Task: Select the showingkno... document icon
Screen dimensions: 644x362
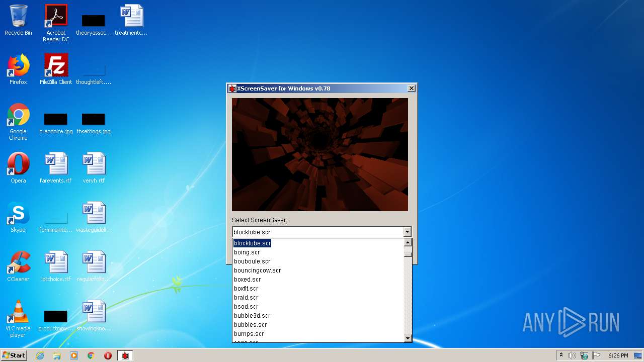Action: (x=94, y=316)
